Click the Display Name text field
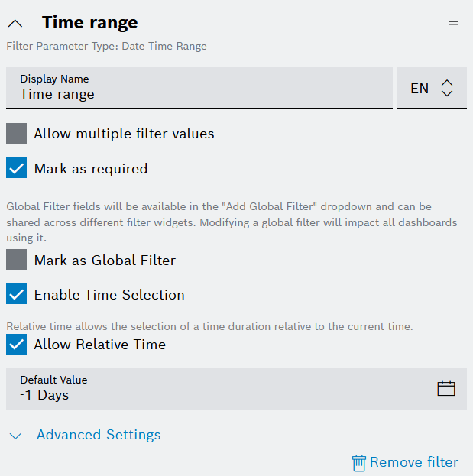The image size is (473, 476). pyautogui.click(x=199, y=88)
